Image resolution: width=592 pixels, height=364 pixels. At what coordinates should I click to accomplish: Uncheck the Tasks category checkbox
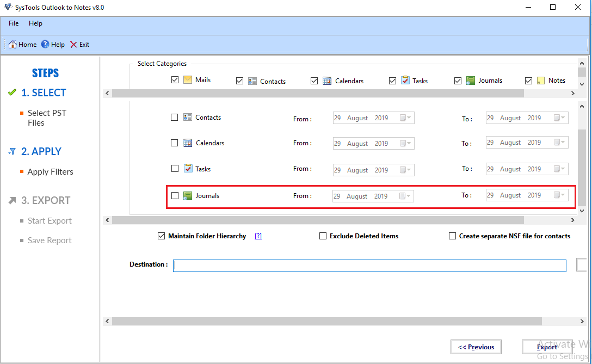click(393, 81)
